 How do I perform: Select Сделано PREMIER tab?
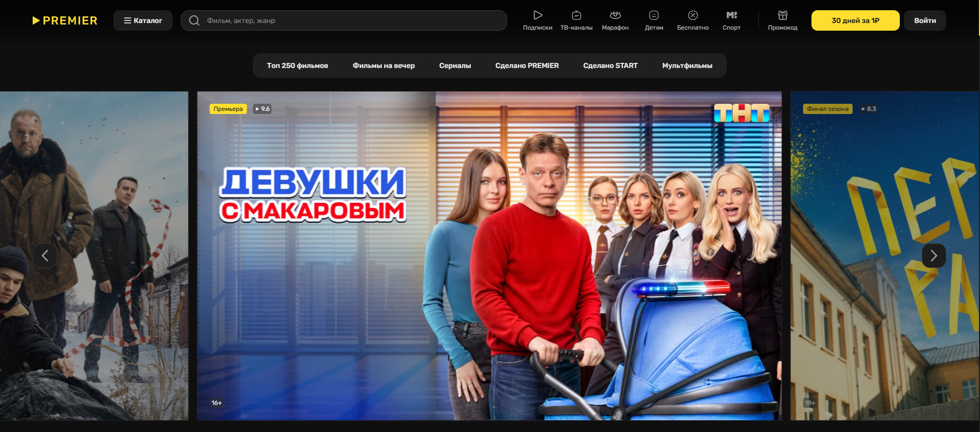[x=527, y=65]
